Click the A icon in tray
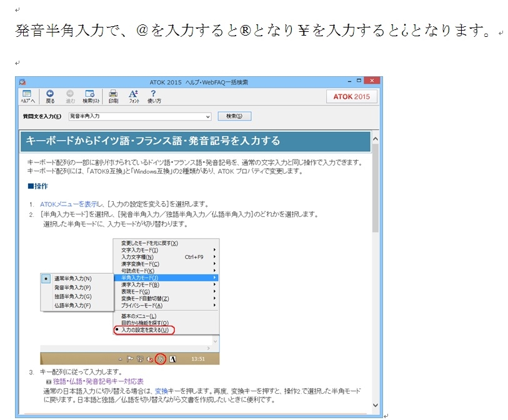This screenshot has height=420, width=508. 172,359
